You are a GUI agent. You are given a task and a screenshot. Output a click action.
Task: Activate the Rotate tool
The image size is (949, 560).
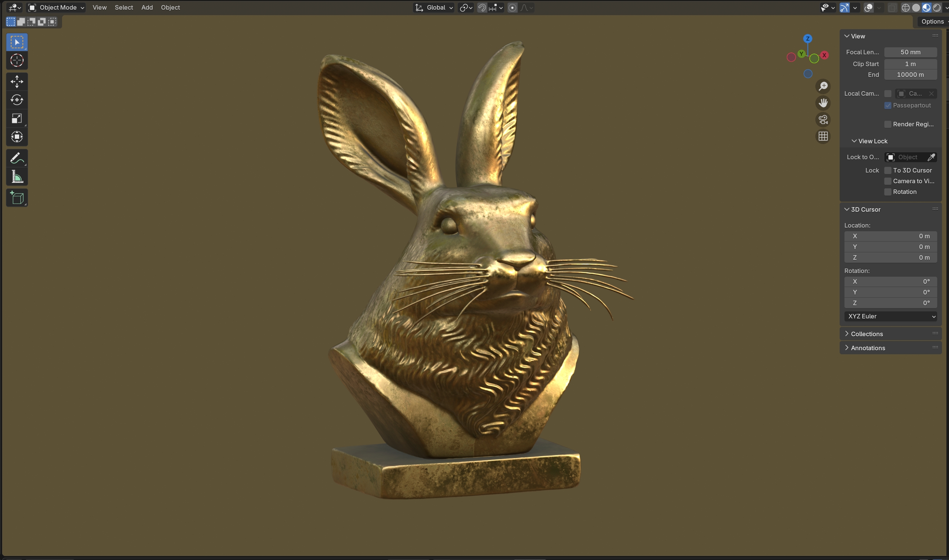pyautogui.click(x=17, y=100)
